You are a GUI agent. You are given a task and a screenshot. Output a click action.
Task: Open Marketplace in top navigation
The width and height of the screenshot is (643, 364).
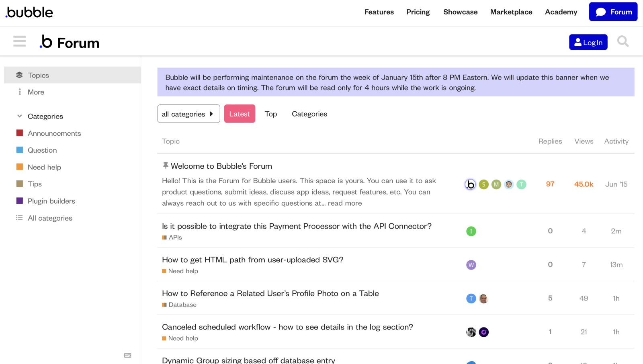(x=511, y=12)
